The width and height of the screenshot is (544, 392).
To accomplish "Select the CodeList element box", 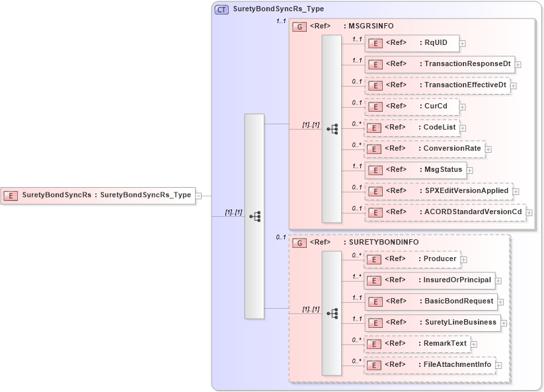I will 413,128.
